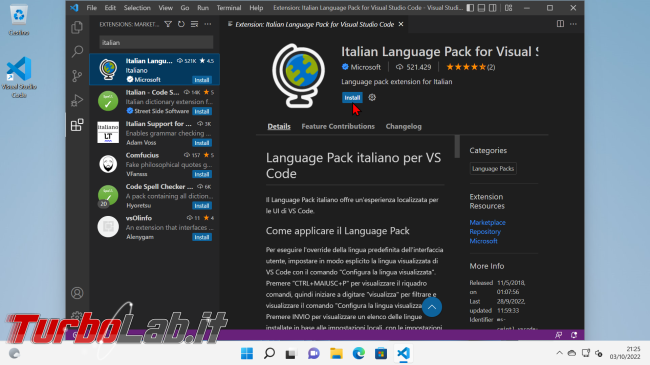
Task: Open Microsoft Store from taskbar
Action: [381, 353]
